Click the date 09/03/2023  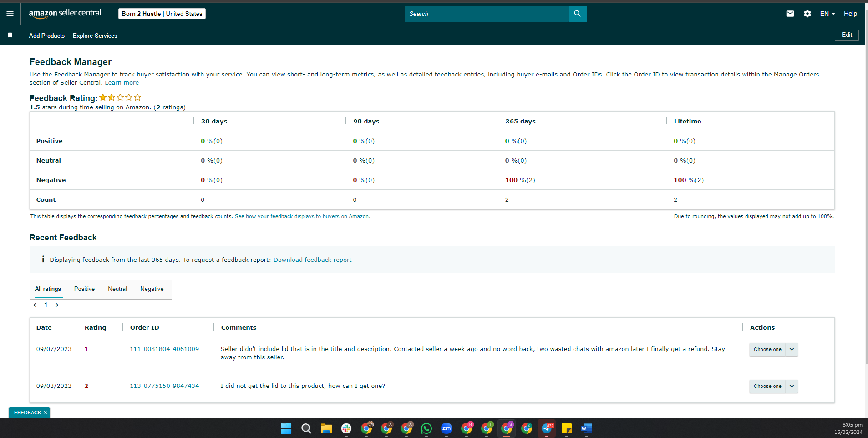point(54,386)
